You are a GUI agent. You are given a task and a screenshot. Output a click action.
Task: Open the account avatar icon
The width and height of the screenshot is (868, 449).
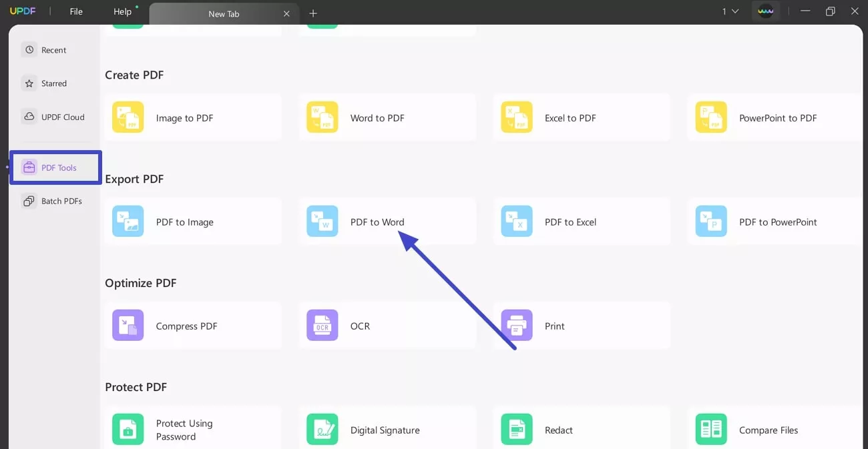(765, 11)
